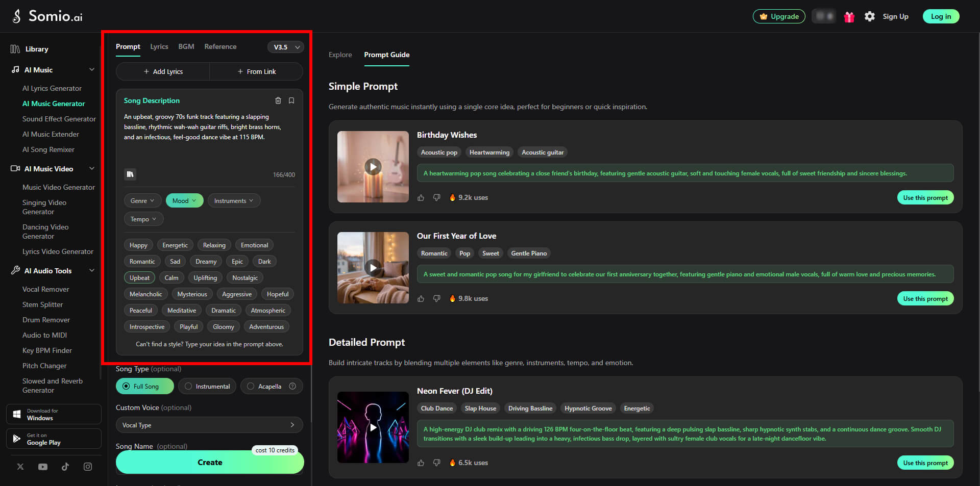This screenshot has width=980, height=486.
Task: Open the YouTube social link
Action: tap(43, 467)
